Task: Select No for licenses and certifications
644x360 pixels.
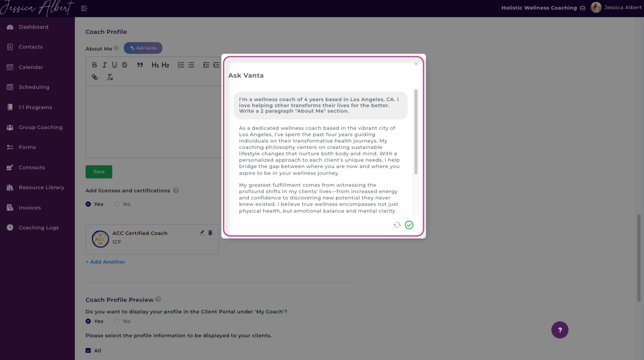Action: [x=117, y=204]
